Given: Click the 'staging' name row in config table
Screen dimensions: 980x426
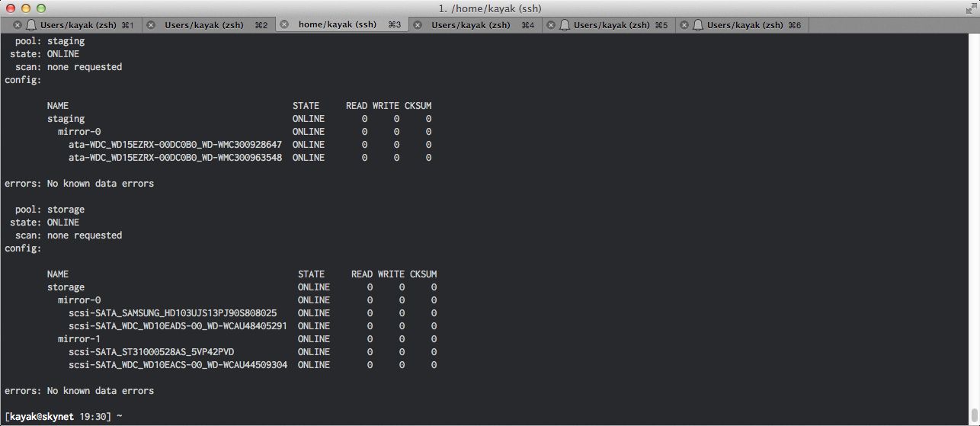Looking at the screenshot, I should tap(66, 119).
